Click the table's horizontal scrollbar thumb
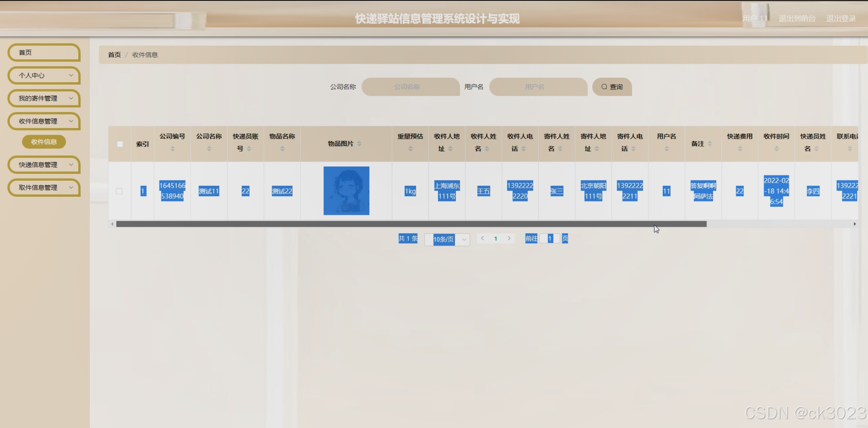Image resolution: width=868 pixels, height=428 pixels. [x=411, y=224]
